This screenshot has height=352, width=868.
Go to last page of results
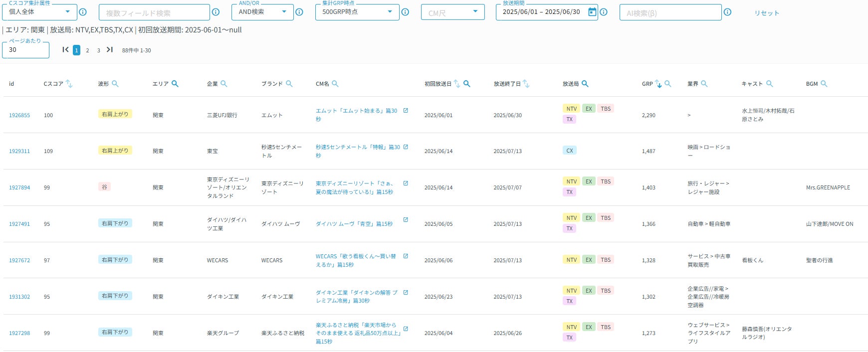coord(110,50)
